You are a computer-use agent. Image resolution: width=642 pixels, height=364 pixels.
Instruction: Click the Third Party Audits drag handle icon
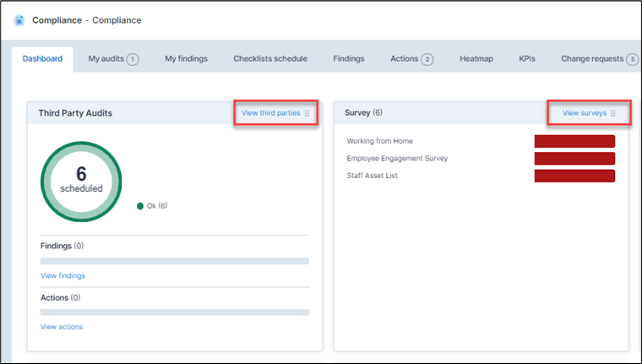pyautogui.click(x=307, y=113)
